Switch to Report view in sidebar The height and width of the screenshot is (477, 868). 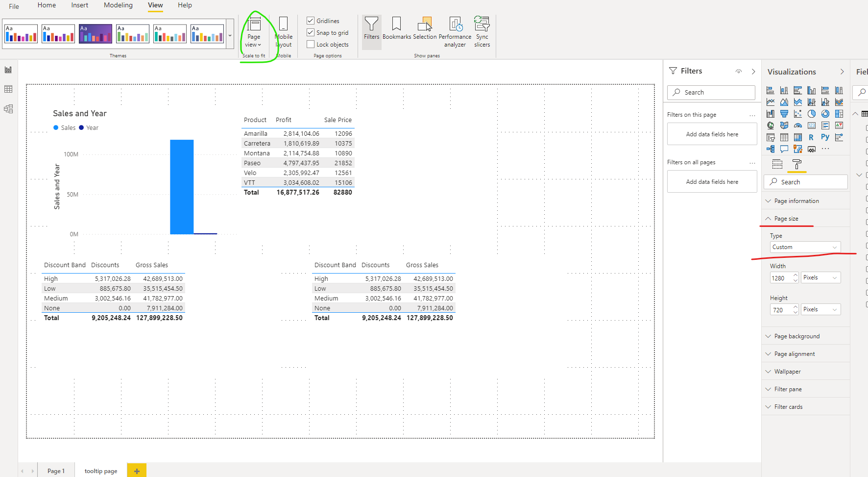8,70
